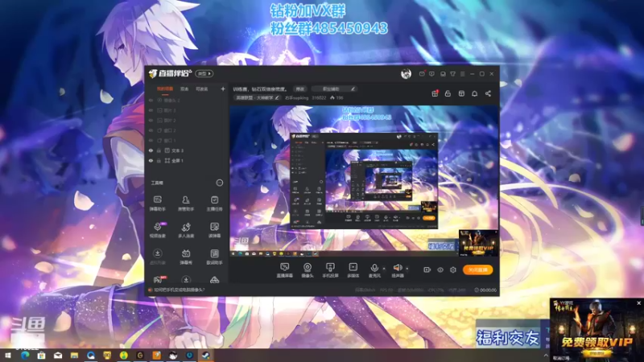
Task: Open the 歌词助手 tool
Action: pyautogui.click(x=214, y=257)
